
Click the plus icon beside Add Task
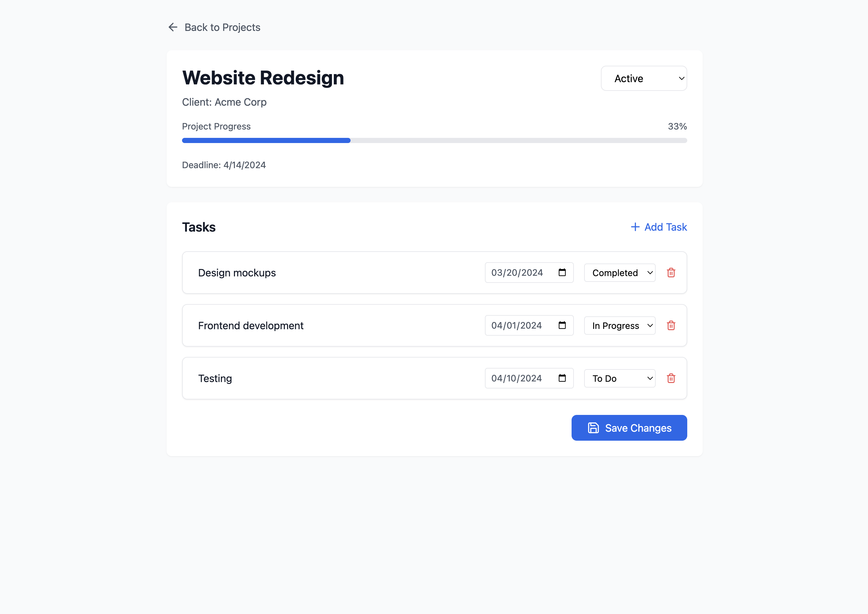point(635,227)
